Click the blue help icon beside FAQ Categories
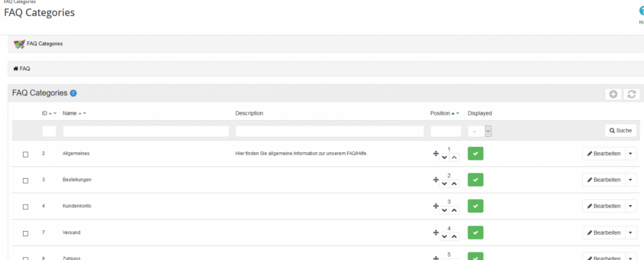 coord(73,94)
